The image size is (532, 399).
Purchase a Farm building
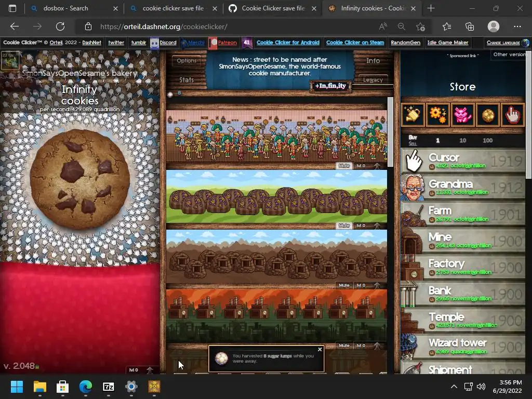463,214
